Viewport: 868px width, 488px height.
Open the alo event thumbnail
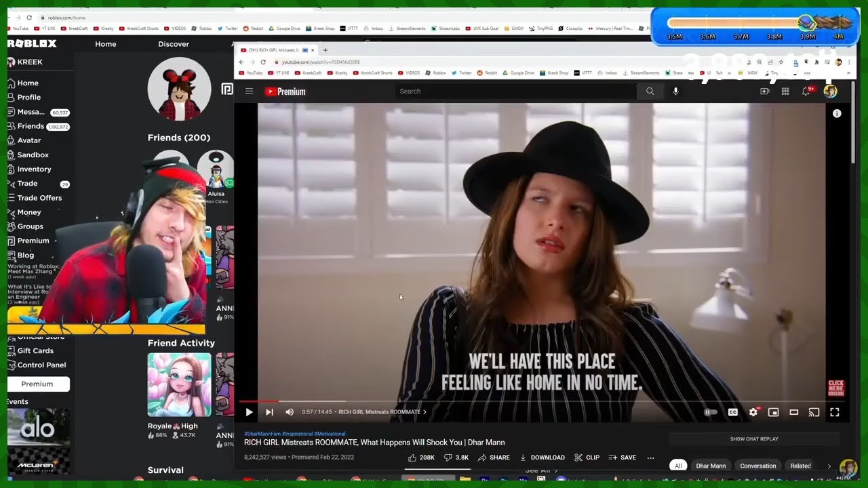click(x=38, y=427)
